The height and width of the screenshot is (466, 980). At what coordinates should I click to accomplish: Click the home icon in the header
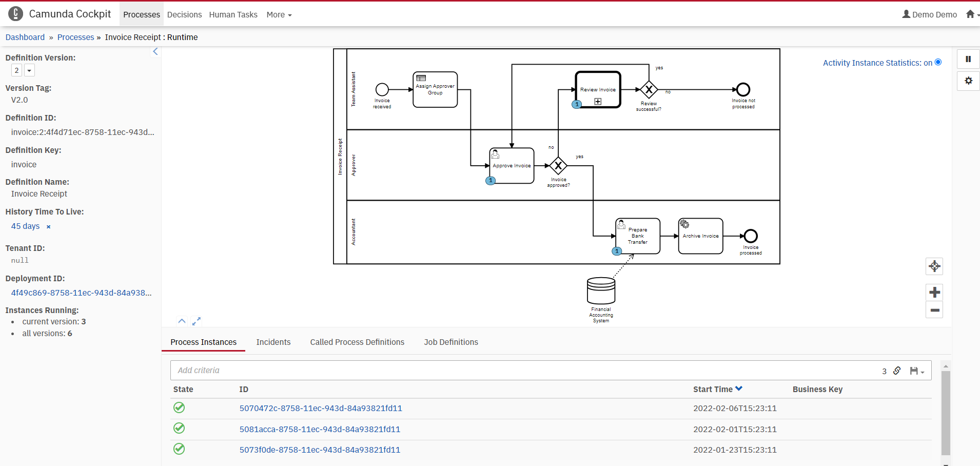(x=970, y=14)
